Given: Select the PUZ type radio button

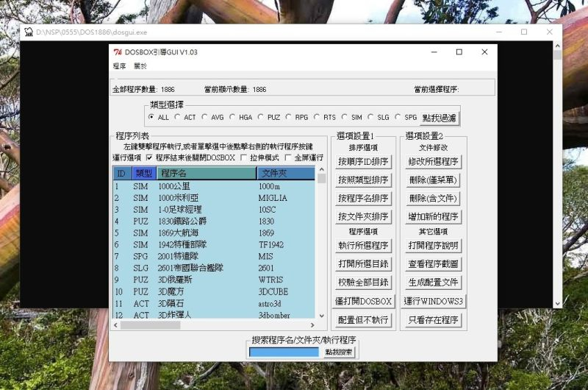Looking at the screenshot, I should (x=261, y=117).
